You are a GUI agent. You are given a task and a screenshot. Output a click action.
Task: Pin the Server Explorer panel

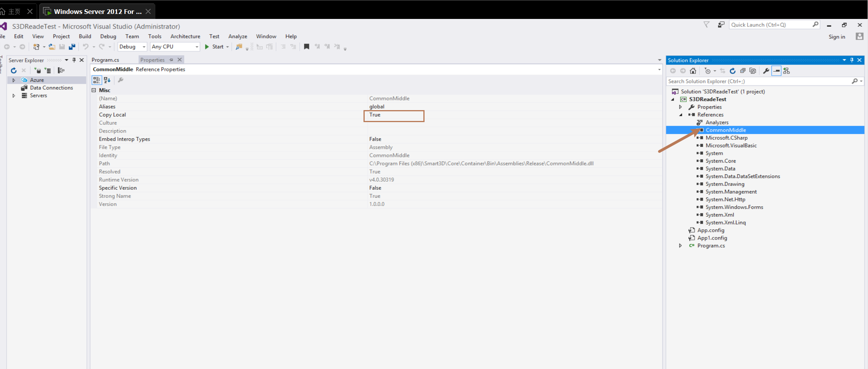74,60
